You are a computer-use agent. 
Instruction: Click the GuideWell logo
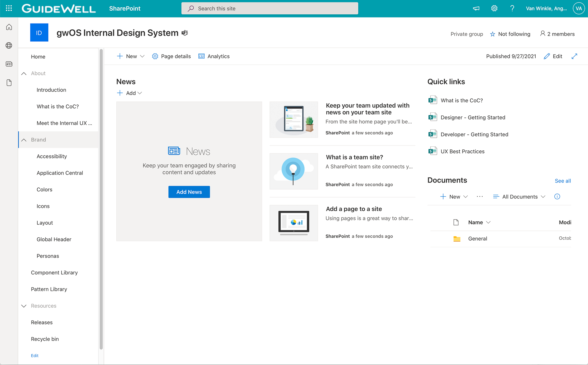coord(59,9)
